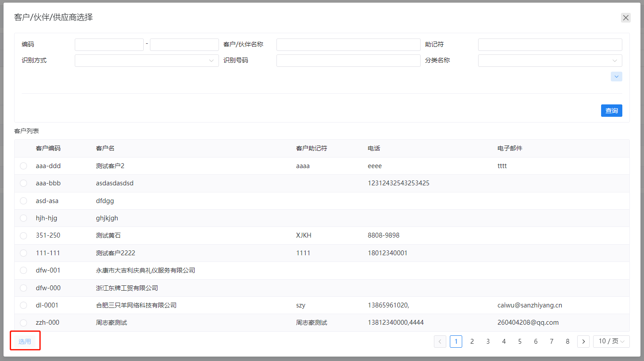
Task: Click email caiwu@sanzhiyang.cn
Action: (x=530, y=305)
